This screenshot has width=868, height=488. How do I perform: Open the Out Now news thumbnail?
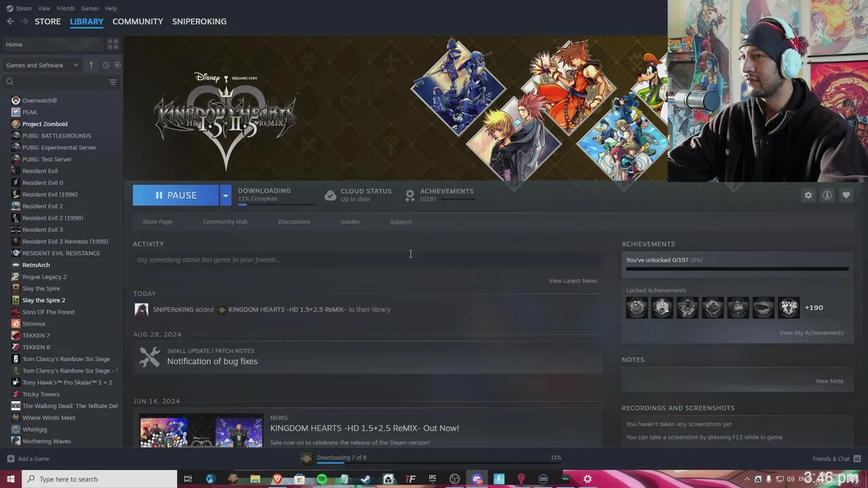point(201,431)
